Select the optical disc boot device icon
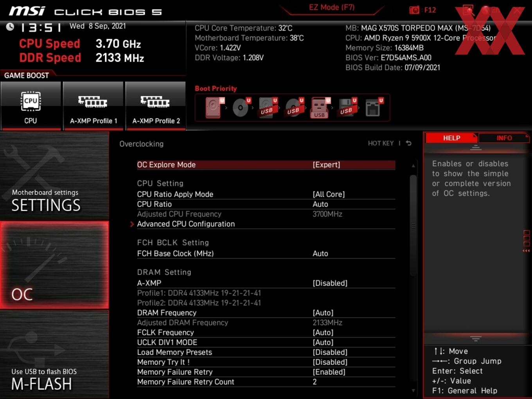This screenshot has height=399, width=532. pyautogui.click(x=241, y=107)
